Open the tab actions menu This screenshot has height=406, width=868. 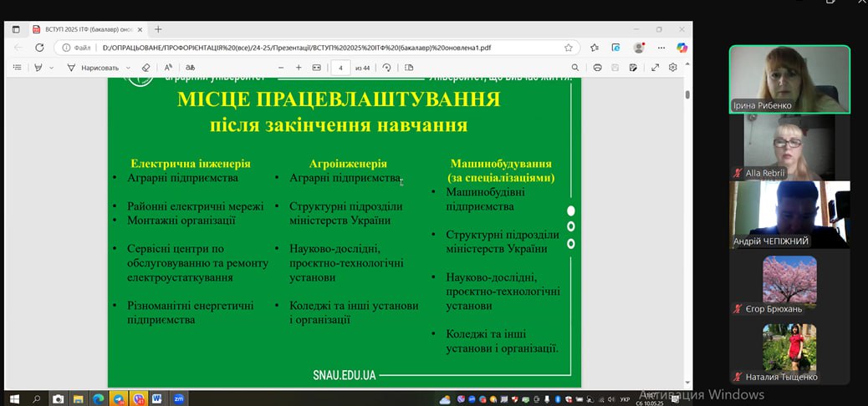pos(16,29)
